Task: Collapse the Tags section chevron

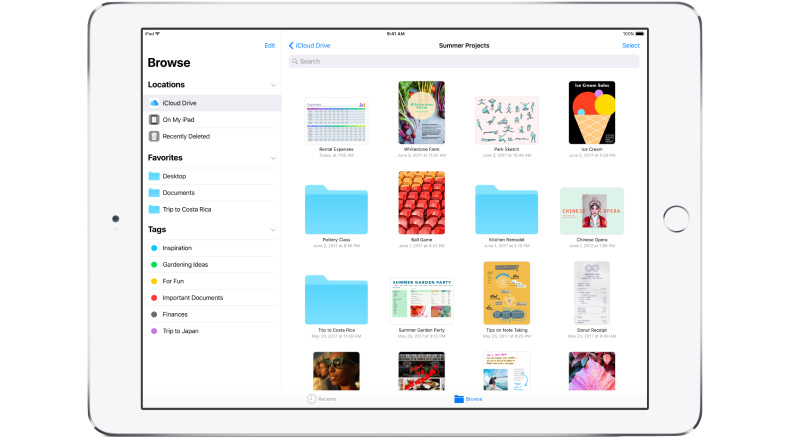Action: 273,230
